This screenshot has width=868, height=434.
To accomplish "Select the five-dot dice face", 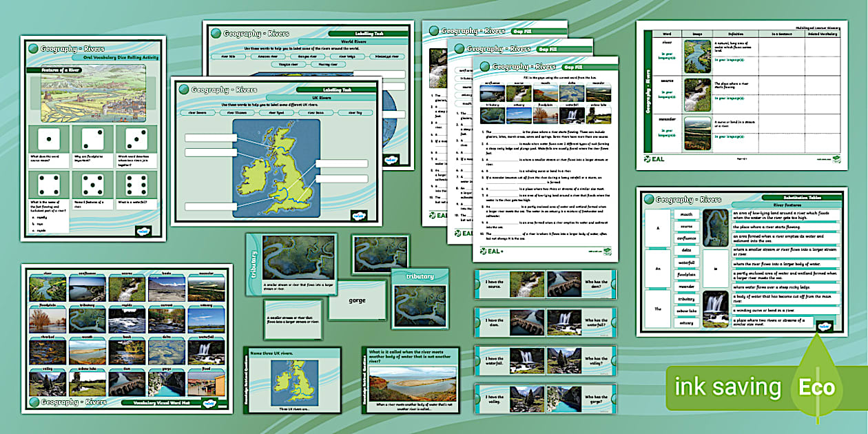I will pyautogui.click(x=93, y=185).
